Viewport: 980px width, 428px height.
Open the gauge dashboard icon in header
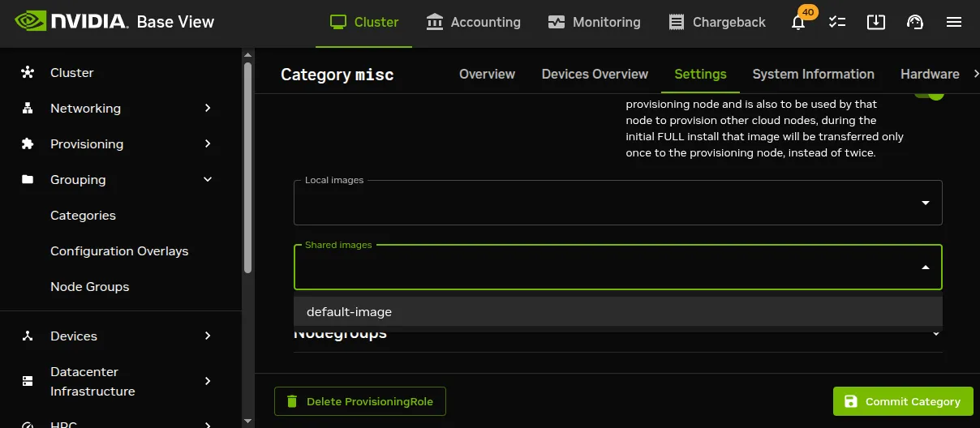pyautogui.click(x=915, y=23)
